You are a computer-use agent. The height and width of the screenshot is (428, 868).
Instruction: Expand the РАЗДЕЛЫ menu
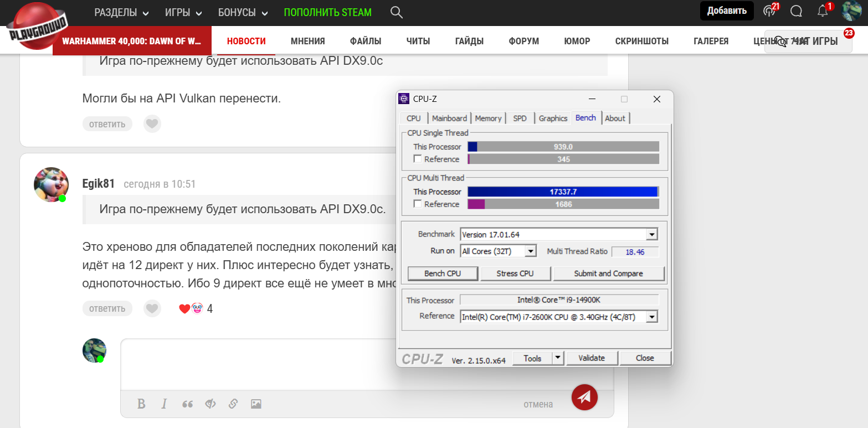pos(121,12)
